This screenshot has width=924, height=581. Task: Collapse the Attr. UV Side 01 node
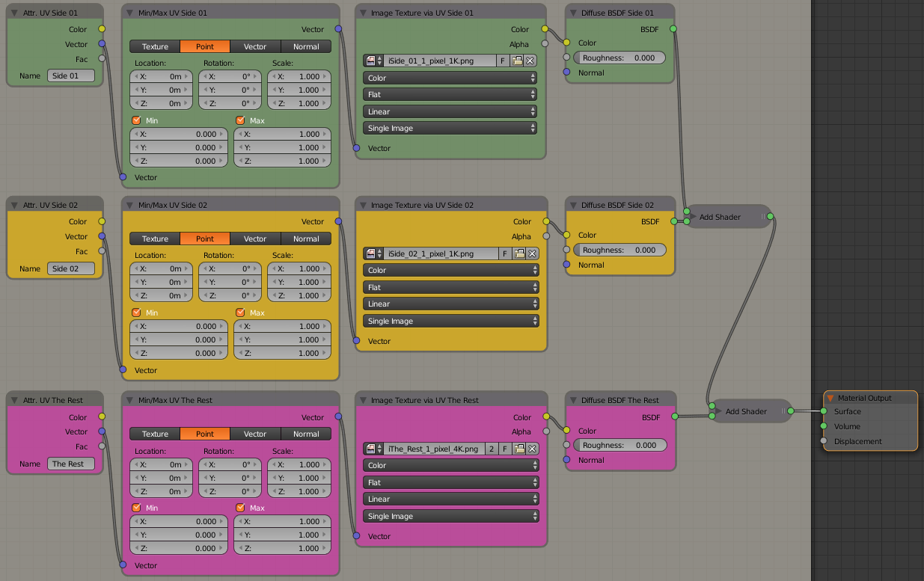coord(14,13)
